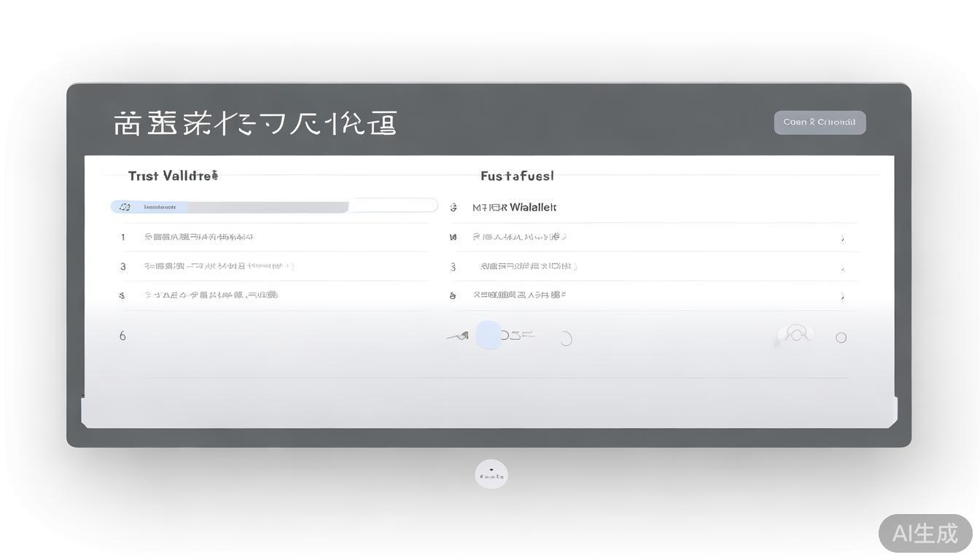
Task: Select the pen signature icon near the bottom row
Action: coord(459,335)
